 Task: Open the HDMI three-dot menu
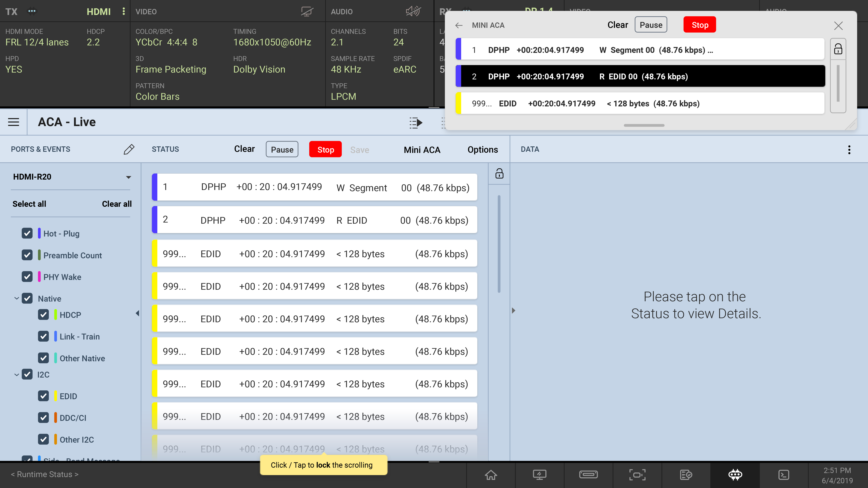[124, 11]
